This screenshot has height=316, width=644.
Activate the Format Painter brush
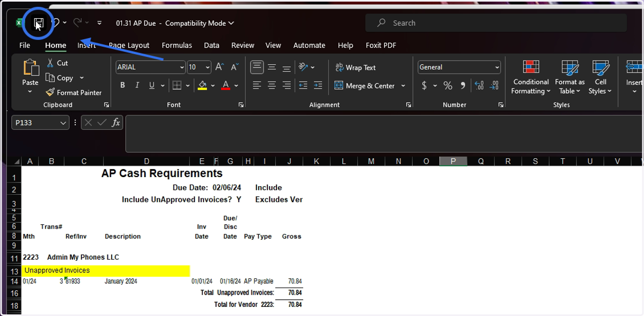pyautogui.click(x=74, y=92)
